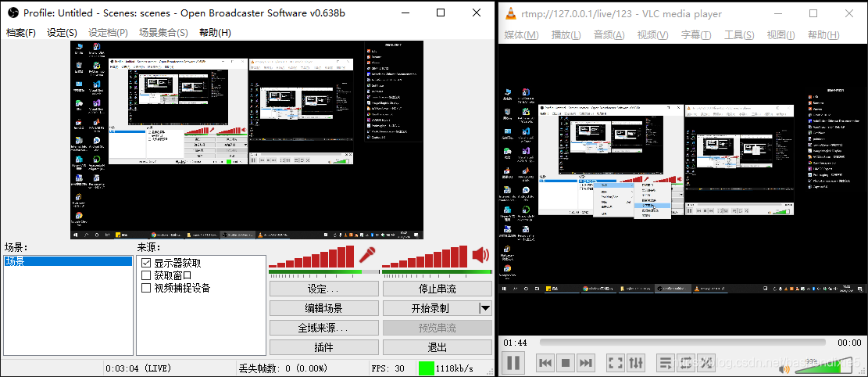Image resolution: width=868 pixels, height=377 pixels.
Task: Toggle VLC loop mode icon
Action: click(685, 363)
